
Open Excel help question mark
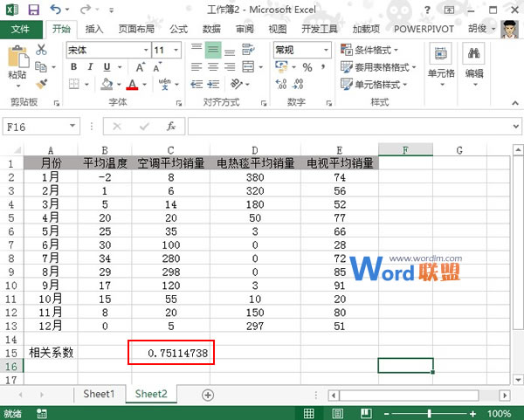(x=427, y=10)
